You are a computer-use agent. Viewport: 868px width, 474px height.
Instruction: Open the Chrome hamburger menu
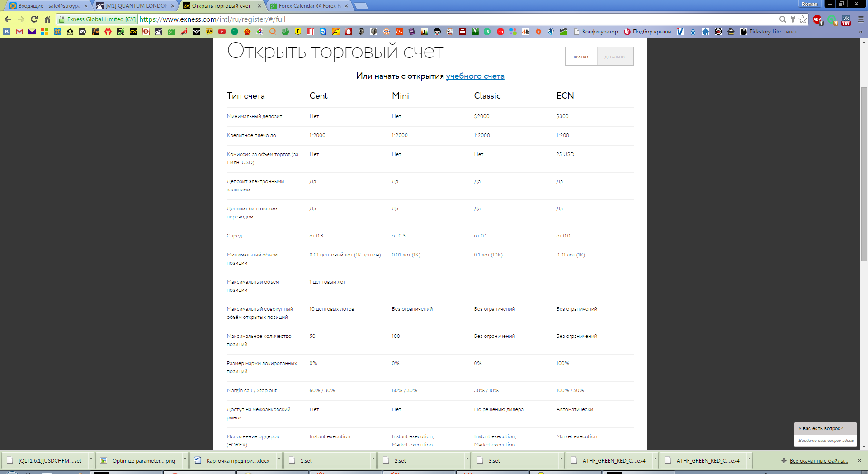click(x=861, y=19)
